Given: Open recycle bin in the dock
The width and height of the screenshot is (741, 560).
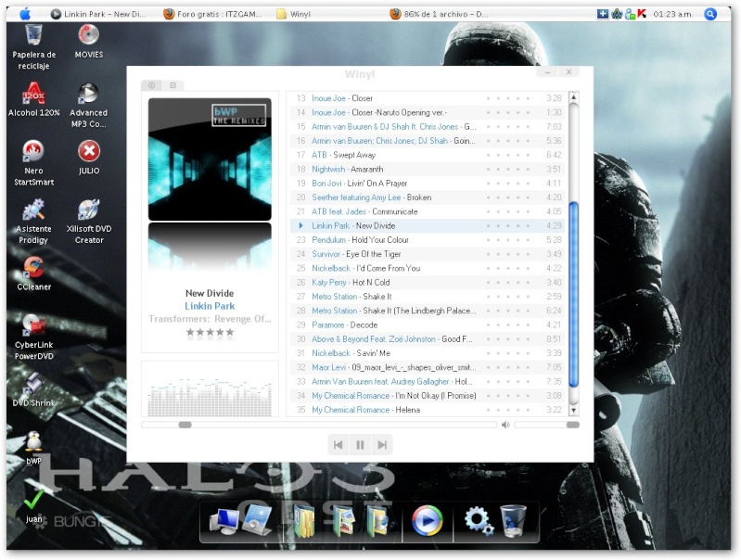Looking at the screenshot, I should click(514, 521).
